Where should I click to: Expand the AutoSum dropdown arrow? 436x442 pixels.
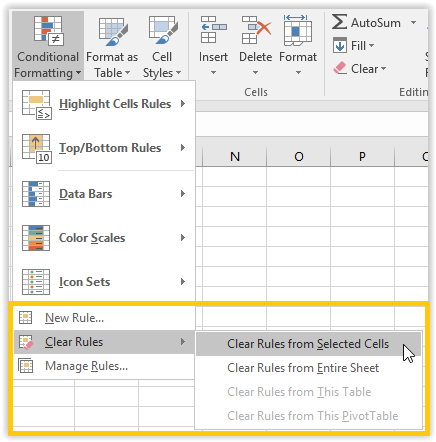tap(413, 22)
